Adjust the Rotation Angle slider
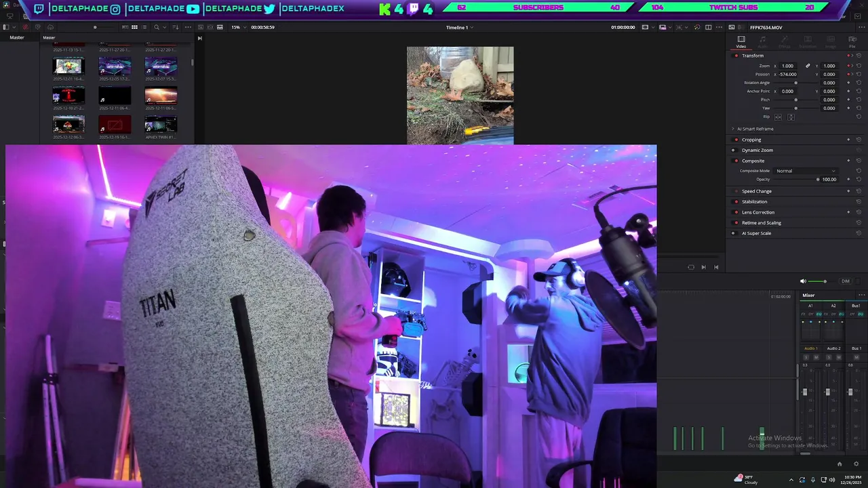 [x=795, y=83]
